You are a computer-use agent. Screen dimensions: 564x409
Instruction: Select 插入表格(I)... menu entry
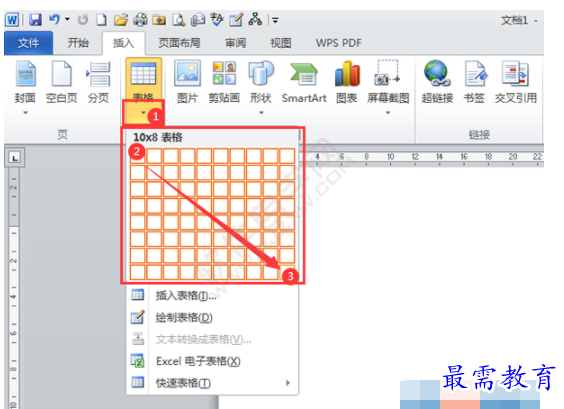(x=212, y=296)
